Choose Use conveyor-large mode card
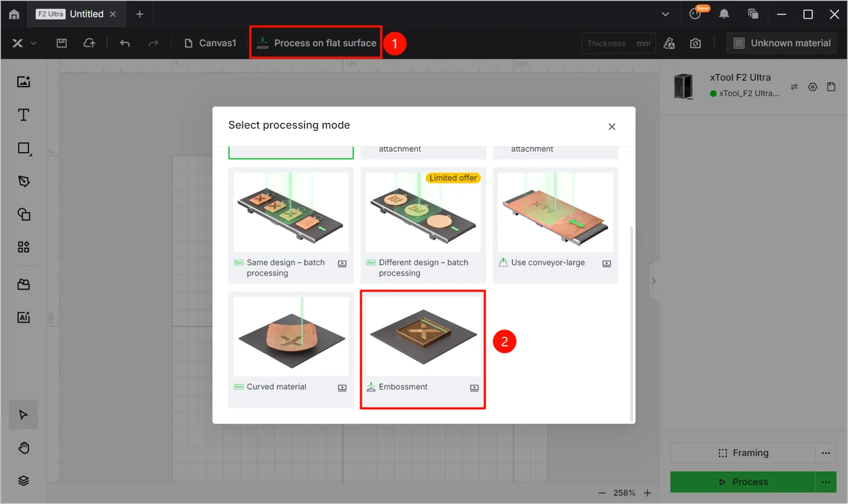The width and height of the screenshot is (848, 504). pos(555,225)
